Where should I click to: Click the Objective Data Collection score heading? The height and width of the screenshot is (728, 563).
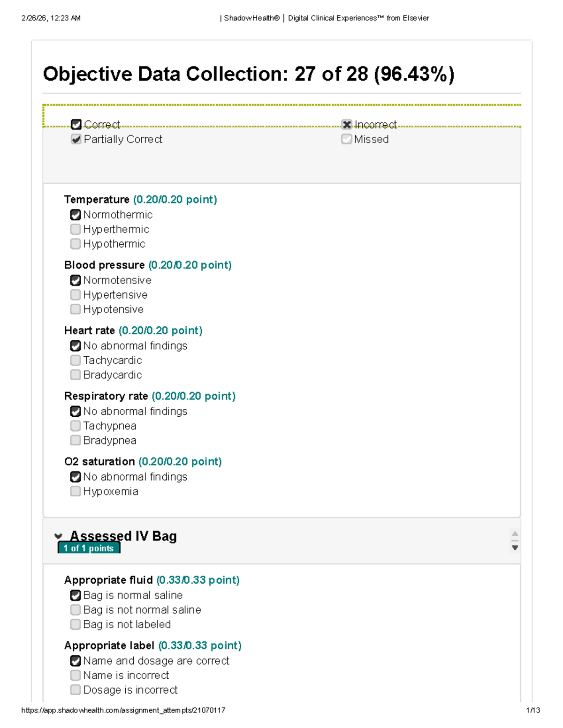pyautogui.click(x=249, y=74)
